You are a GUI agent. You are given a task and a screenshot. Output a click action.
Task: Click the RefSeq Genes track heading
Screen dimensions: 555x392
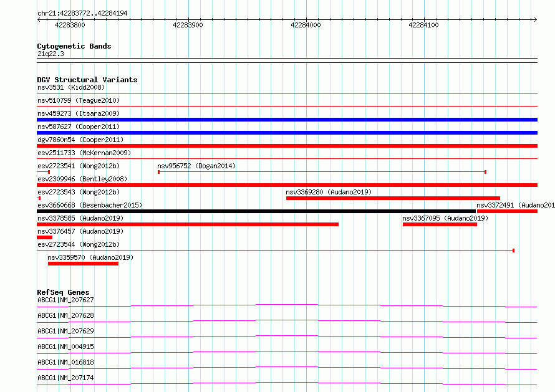[x=63, y=292]
